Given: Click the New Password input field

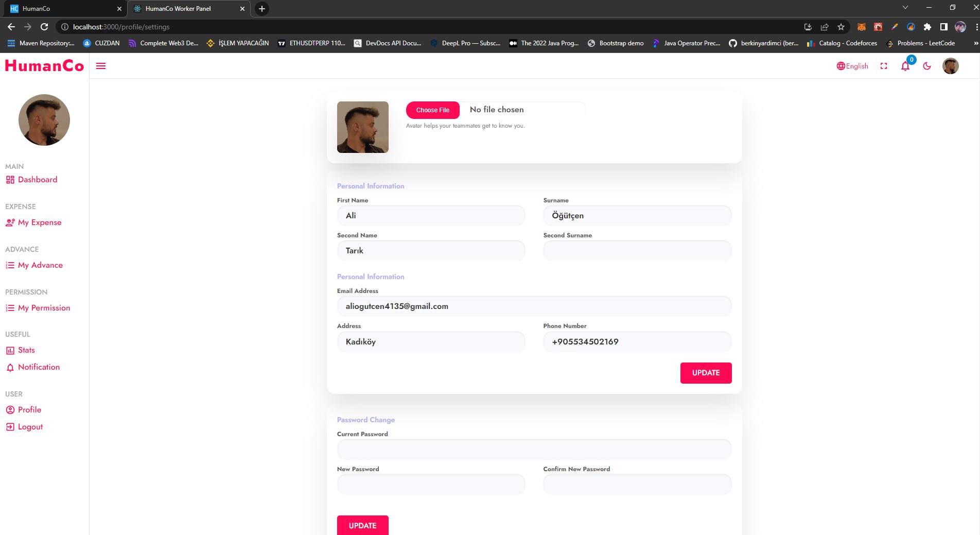Looking at the screenshot, I should [x=431, y=484].
